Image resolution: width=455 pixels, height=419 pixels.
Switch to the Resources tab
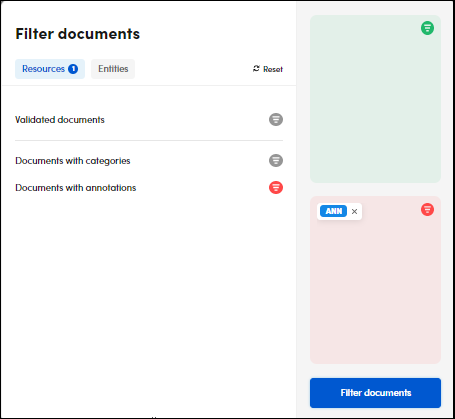[x=50, y=69]
